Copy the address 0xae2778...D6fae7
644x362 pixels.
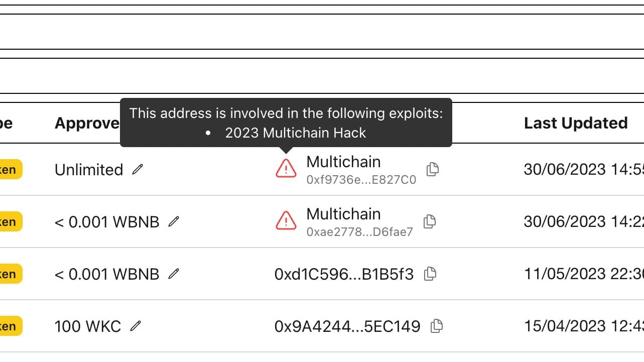pyautogui.click(x=429, y=222)
